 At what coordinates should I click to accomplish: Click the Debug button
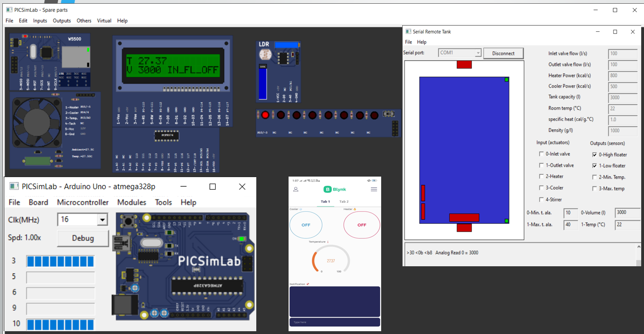[83, 238]
